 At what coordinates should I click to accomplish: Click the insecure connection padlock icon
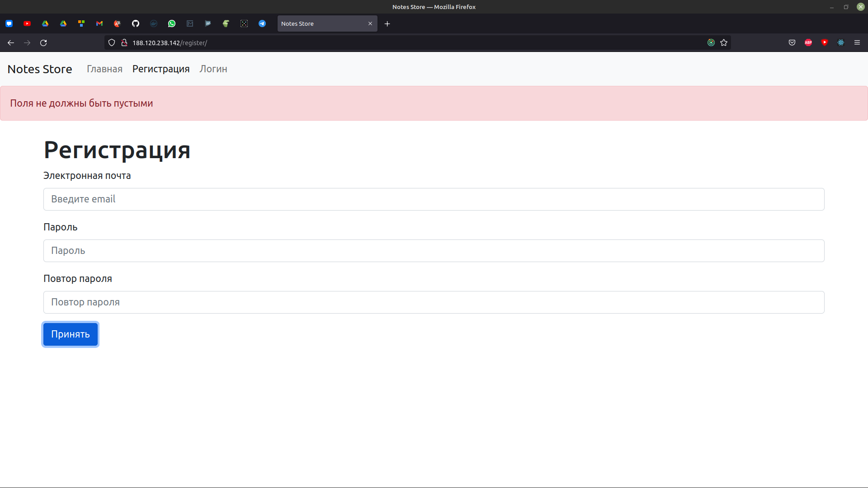124,42
